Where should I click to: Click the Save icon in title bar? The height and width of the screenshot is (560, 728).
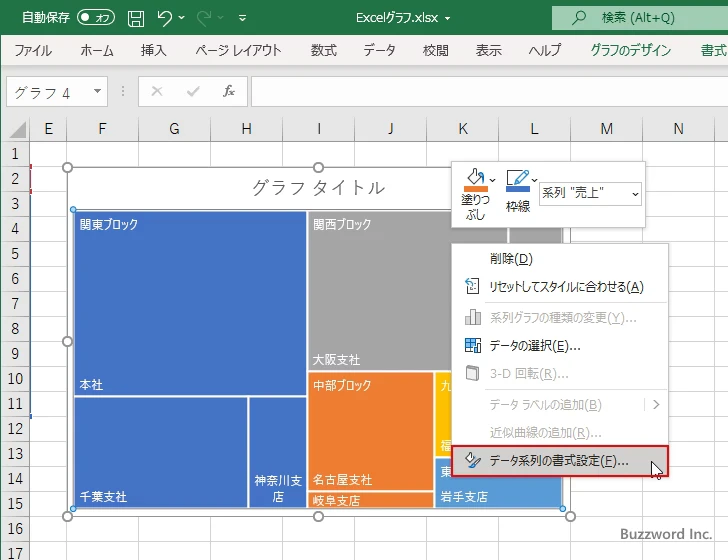[x=136, y=18]
